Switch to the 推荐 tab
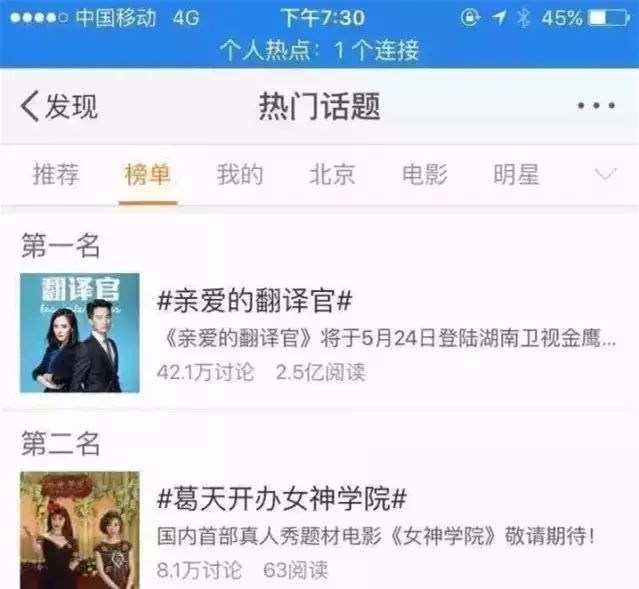The width and height of the screenshot is (639, 589). pos(56,174)
